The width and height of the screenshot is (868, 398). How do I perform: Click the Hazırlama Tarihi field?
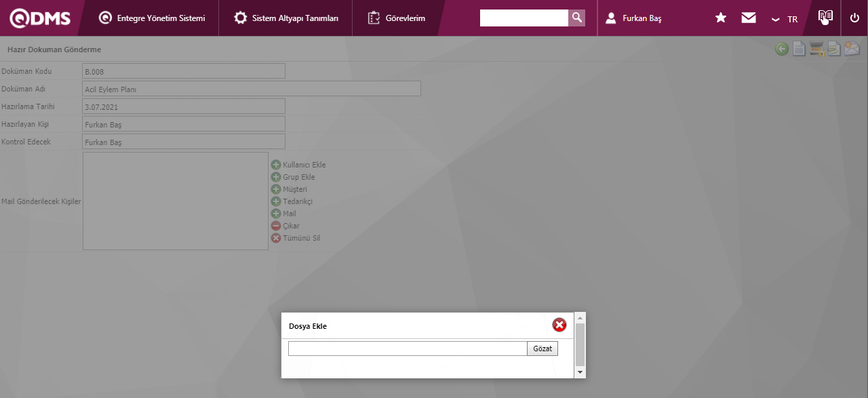click(x=183, y=106)
